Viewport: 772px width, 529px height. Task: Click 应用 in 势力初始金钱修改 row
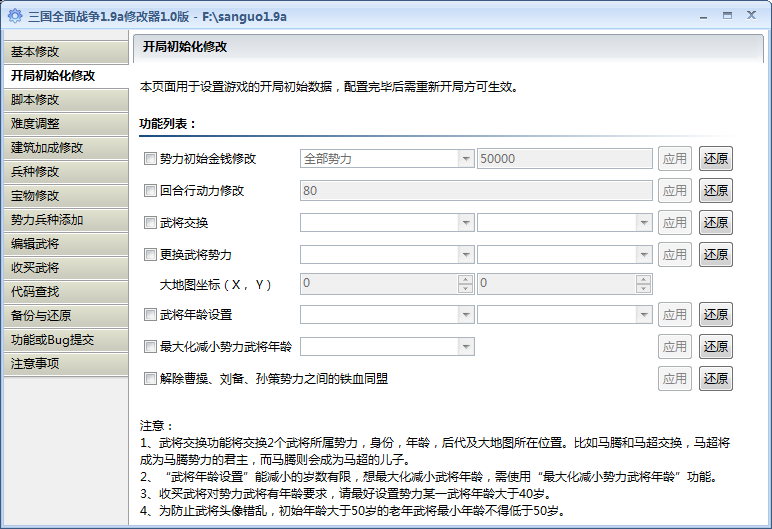click(x=675, y=159)
